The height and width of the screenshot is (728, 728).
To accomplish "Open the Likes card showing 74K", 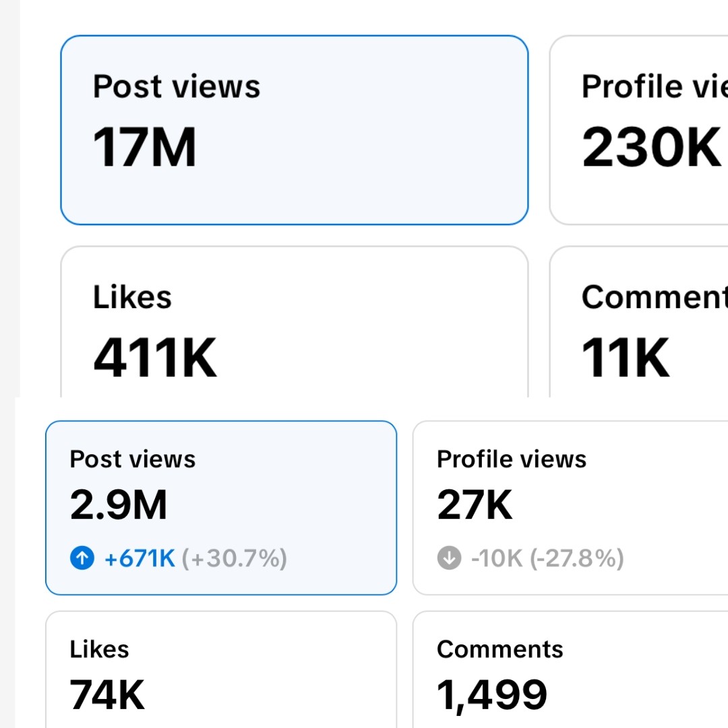I will 221,669.
